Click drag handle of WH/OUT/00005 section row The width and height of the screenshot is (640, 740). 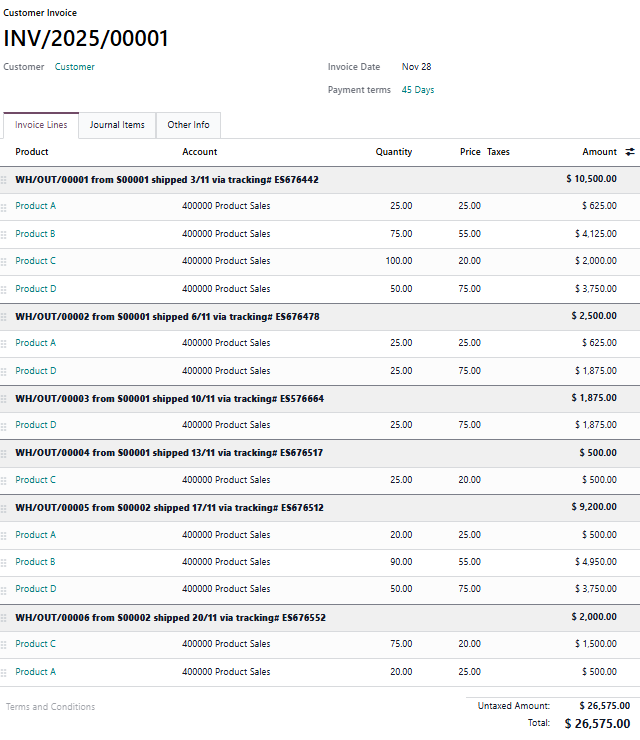pos(4,508)
